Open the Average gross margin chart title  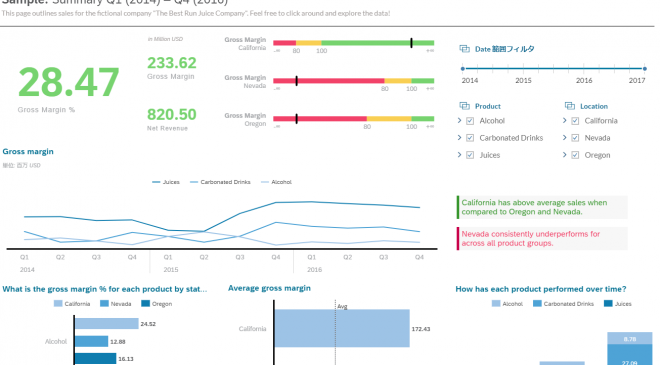pyautogui.click(x=269, y=288)
